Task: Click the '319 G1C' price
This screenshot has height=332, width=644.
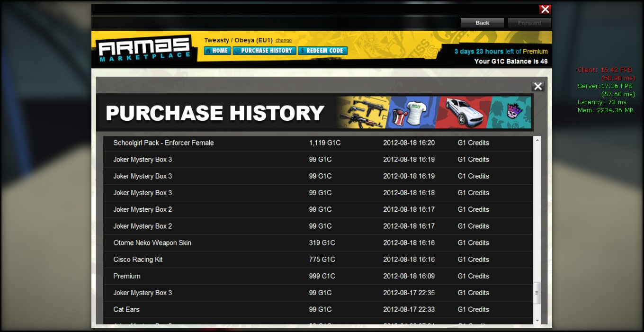Action: (322, 243)
